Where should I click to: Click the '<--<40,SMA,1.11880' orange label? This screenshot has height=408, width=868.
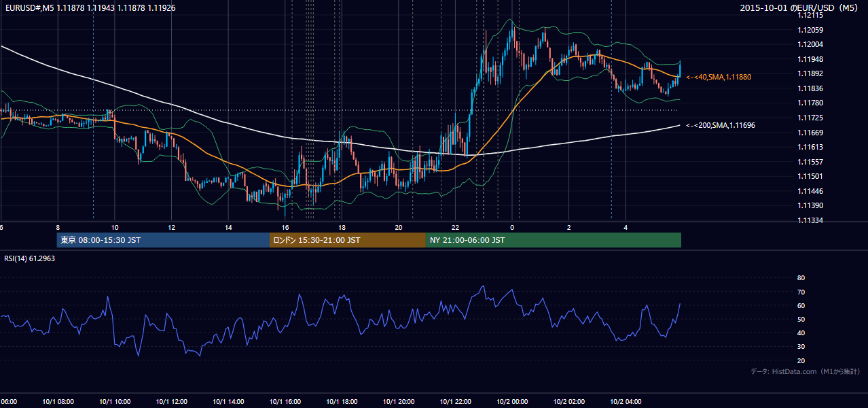pos(719,78)
